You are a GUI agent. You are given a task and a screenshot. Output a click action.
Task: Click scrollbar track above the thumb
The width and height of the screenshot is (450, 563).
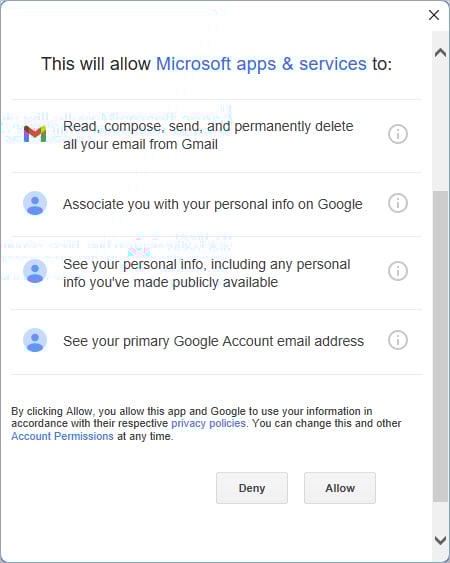pos(440,126)
